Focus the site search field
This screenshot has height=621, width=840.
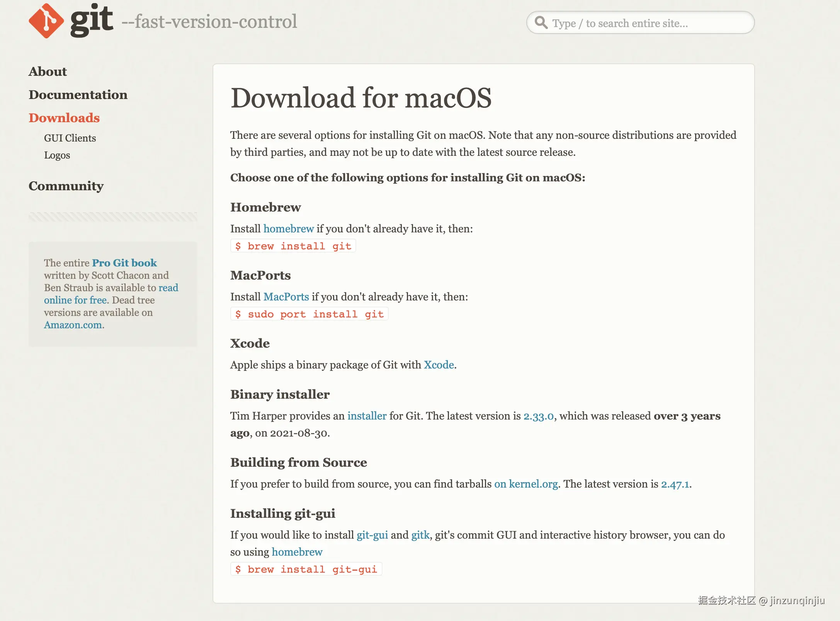(640, 23)
